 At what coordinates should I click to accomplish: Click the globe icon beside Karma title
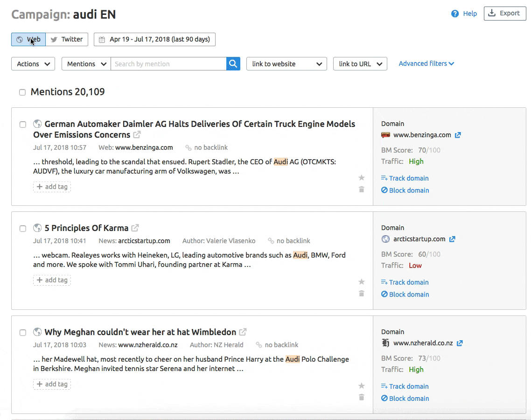(x=37, y=228)
